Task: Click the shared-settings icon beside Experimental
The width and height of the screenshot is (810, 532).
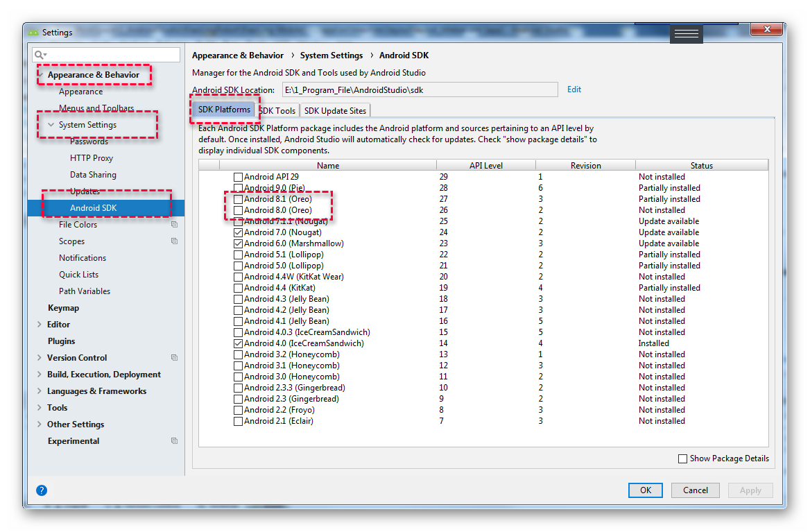Action: pyautogui.click(x=174, y=440)
